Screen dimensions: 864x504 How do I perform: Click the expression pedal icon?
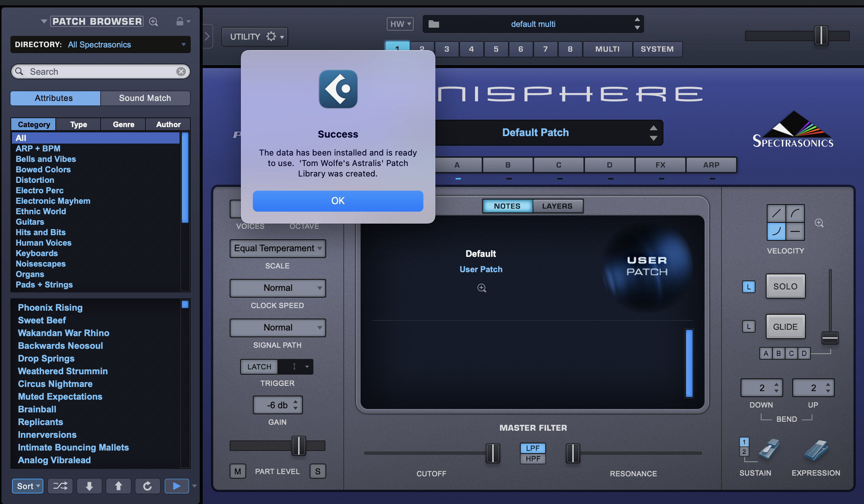coord(816,450)
